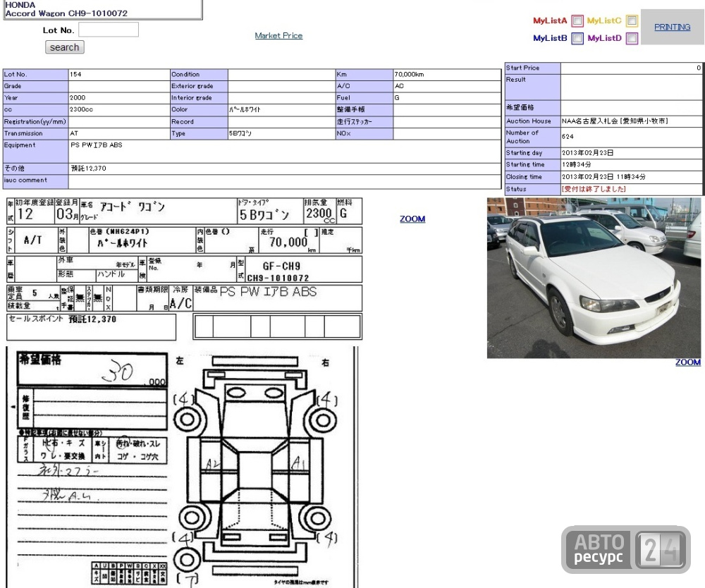Viewport: 705px width, 588px height.
Task: Select the HONDA Accord Wagon CH9-1010072 title
Action: click(66, 9)
